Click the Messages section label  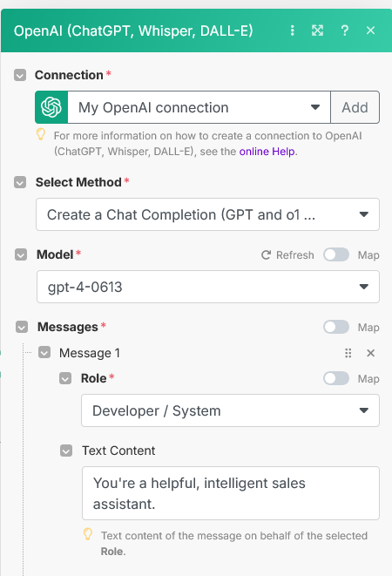tap(68, 327)
